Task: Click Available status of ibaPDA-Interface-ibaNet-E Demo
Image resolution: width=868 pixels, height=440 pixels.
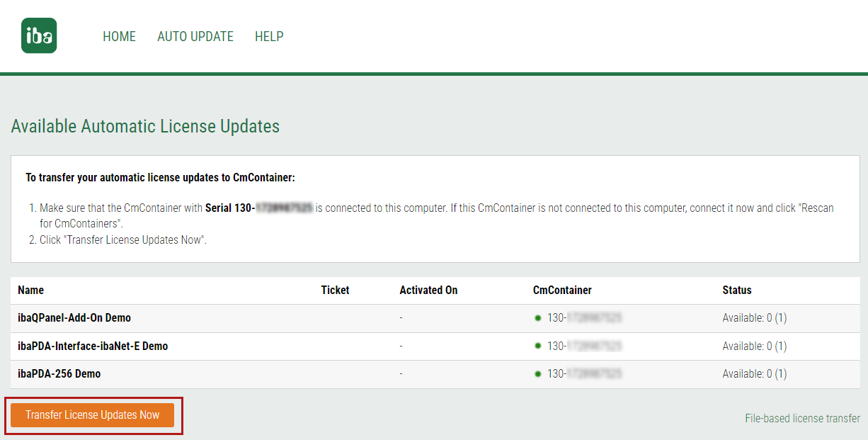Action: [754, 346]
